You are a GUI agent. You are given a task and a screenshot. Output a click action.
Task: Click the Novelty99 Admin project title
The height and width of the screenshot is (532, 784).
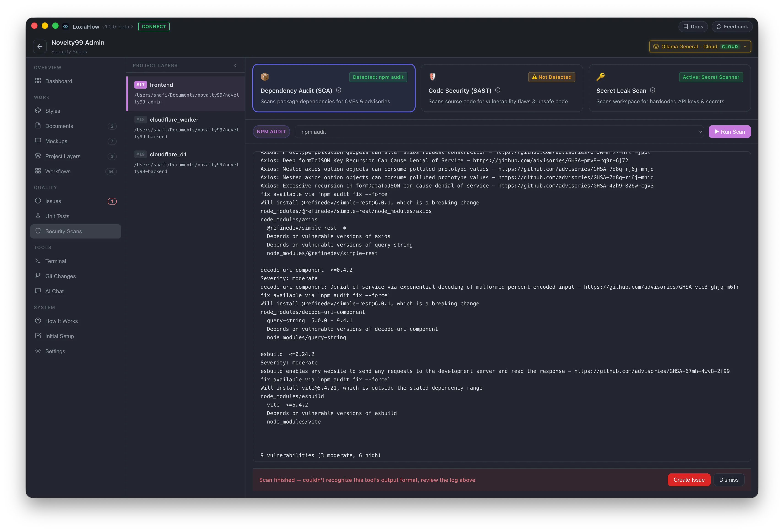coord(78,43)
